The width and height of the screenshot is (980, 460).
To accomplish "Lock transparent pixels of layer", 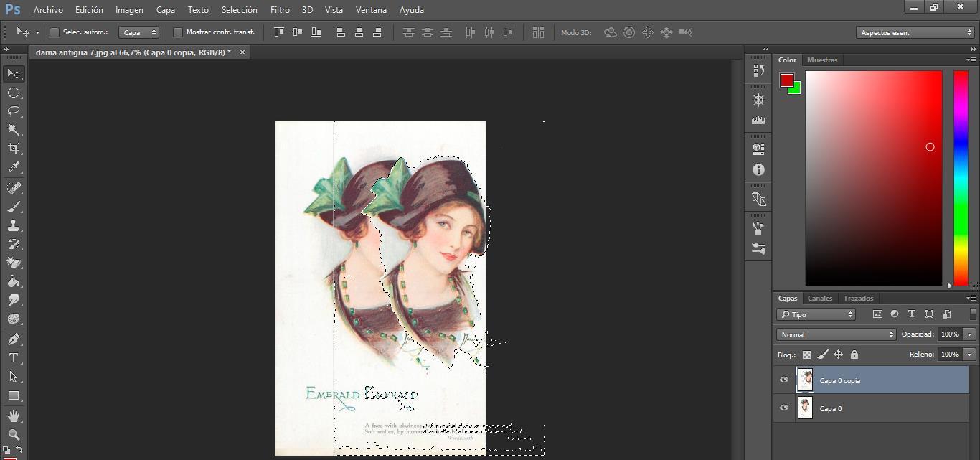I will (806, 355).
